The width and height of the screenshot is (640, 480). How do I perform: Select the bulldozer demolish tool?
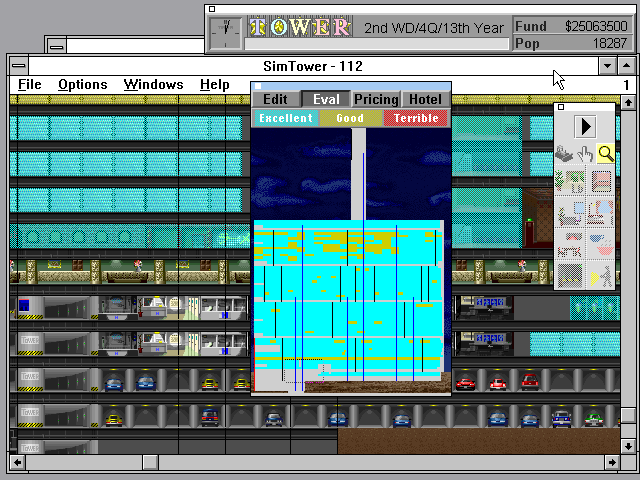(x=564, y=154)
